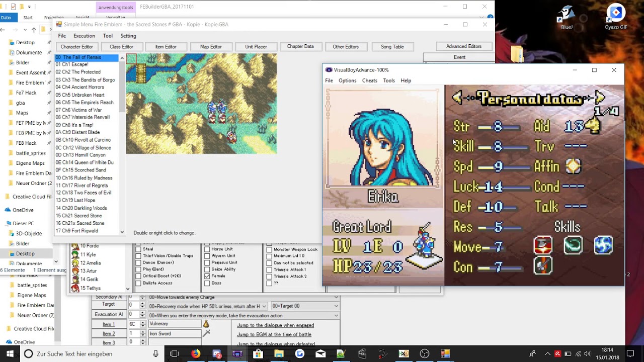The image size is (644, 362).
Task: Open the Evacuation AI action dropdown
Action: pyautogui.click(x=244, y=315)
